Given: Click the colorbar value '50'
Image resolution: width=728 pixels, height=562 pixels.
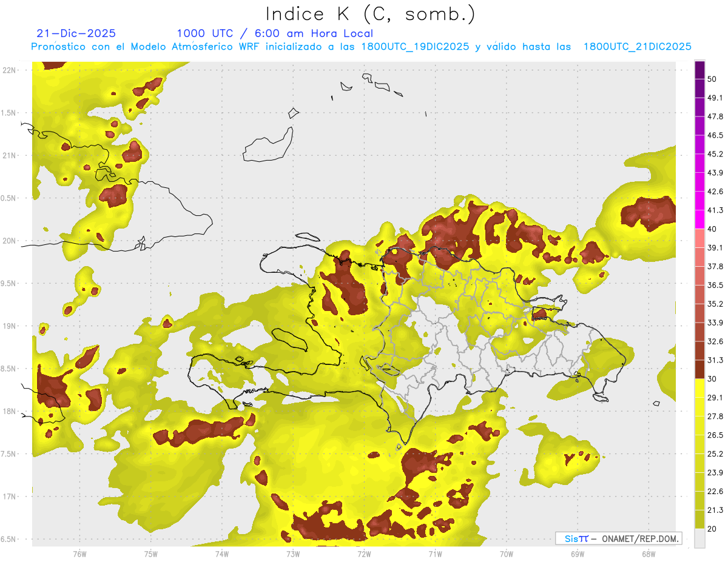Looking at the screenshot, I should pos(712,79).
